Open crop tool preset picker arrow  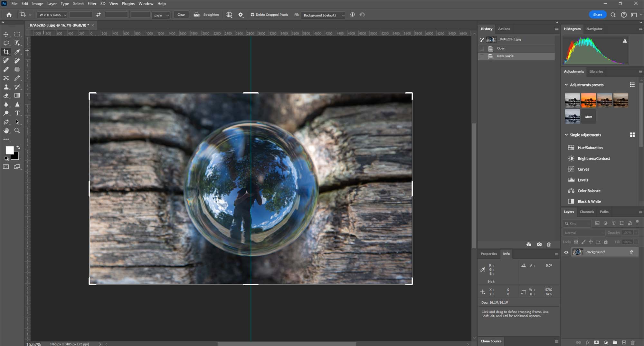pos(30,15)
